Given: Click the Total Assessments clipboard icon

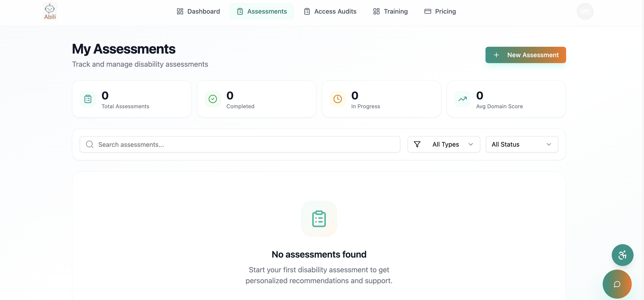Looking at the screenshot, I should pyautogui.click(x=88, y=99).
